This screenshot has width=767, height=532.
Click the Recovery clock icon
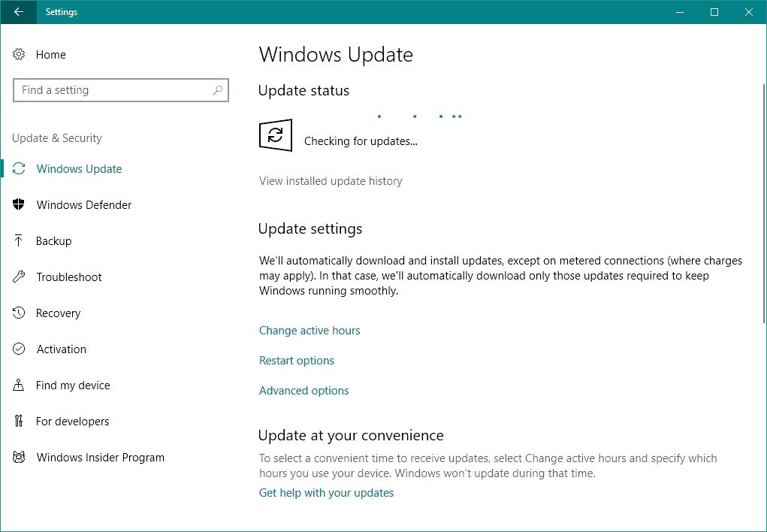[19, 313]
